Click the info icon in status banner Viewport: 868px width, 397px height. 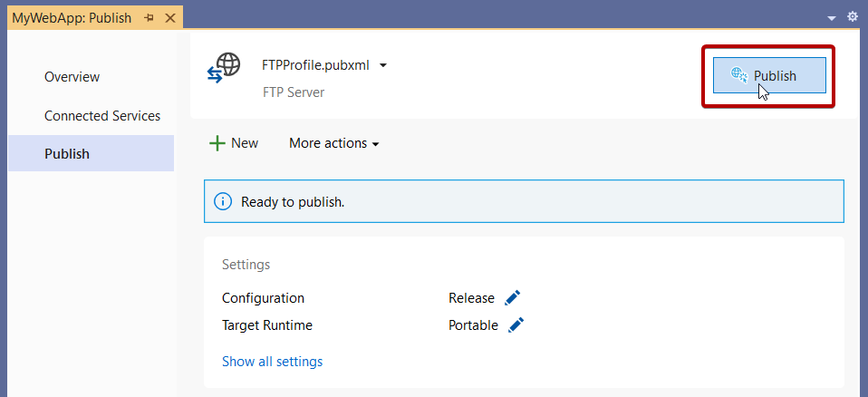tap(223, 201)
